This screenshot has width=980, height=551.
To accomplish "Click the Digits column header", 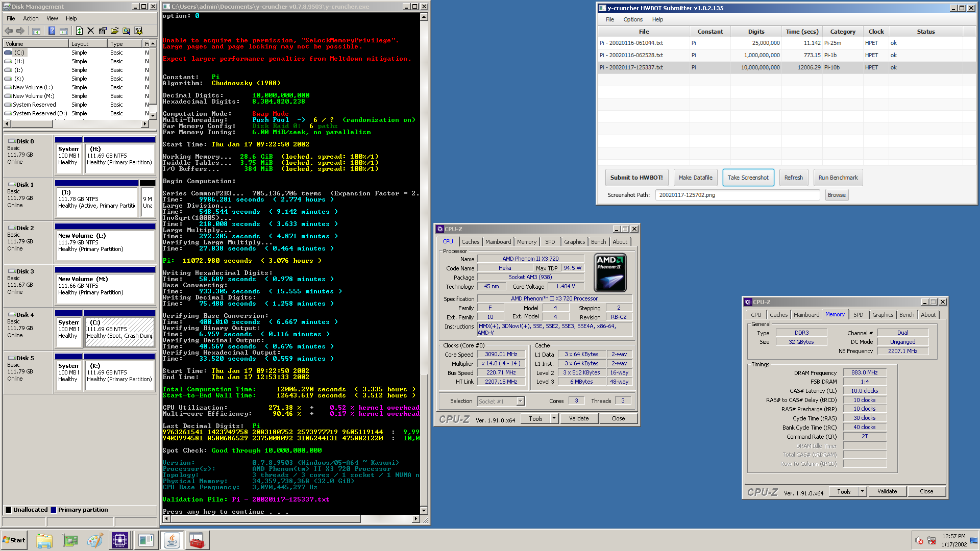I will coord(756,32).
